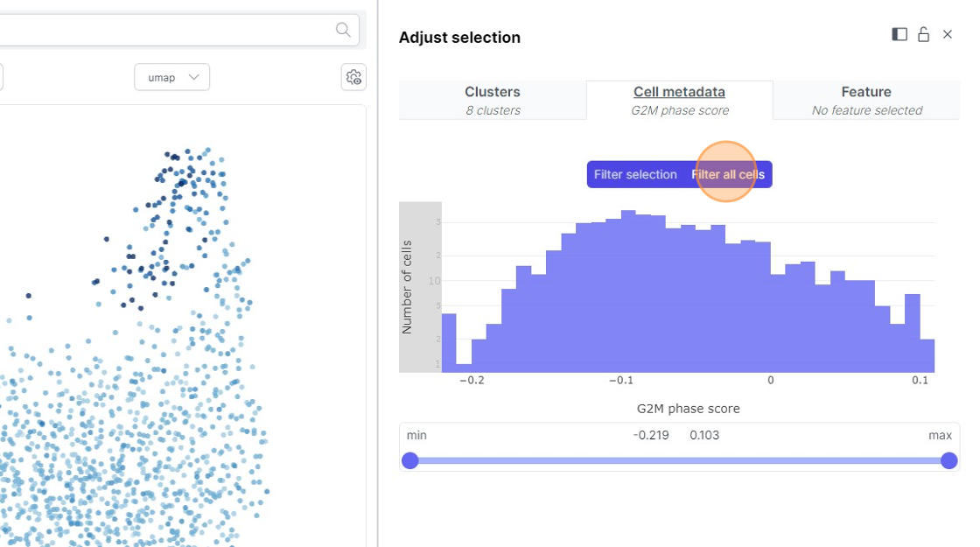980x547 pixels.
Task: Open the Feature tab
Action: point(866,100)
